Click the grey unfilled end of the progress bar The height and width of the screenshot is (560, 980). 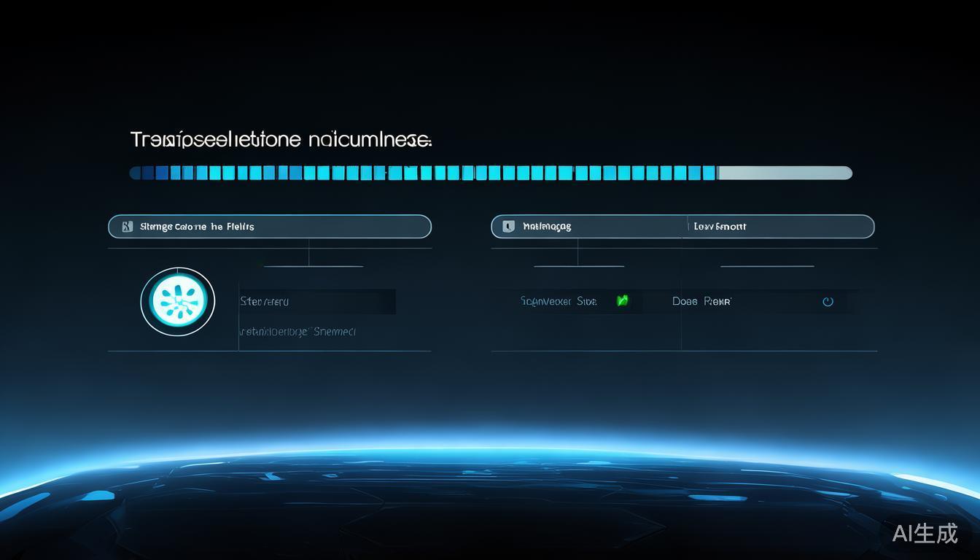[784, 173]
